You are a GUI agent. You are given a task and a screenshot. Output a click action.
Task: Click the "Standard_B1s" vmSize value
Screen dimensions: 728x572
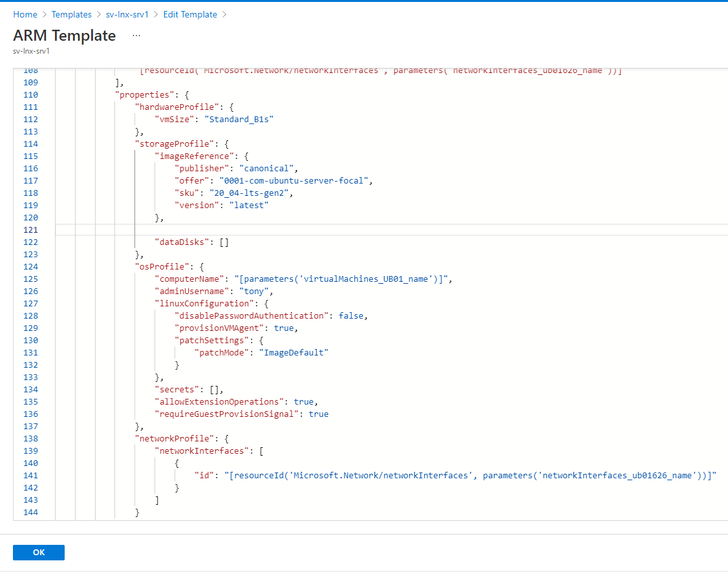pos(239,120)
